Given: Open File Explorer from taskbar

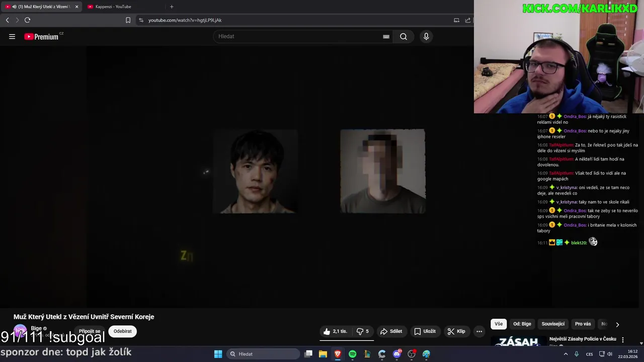Looking at the screenshot, I should pos(323,354).
